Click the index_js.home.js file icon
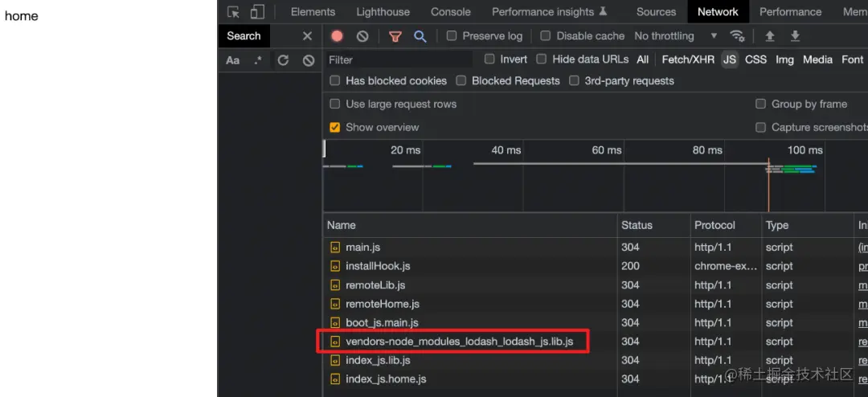 335,379
